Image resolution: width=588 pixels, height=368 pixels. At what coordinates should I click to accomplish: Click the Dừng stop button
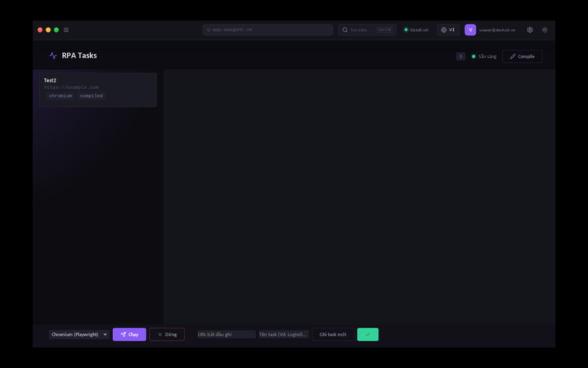tap(167, 335)
